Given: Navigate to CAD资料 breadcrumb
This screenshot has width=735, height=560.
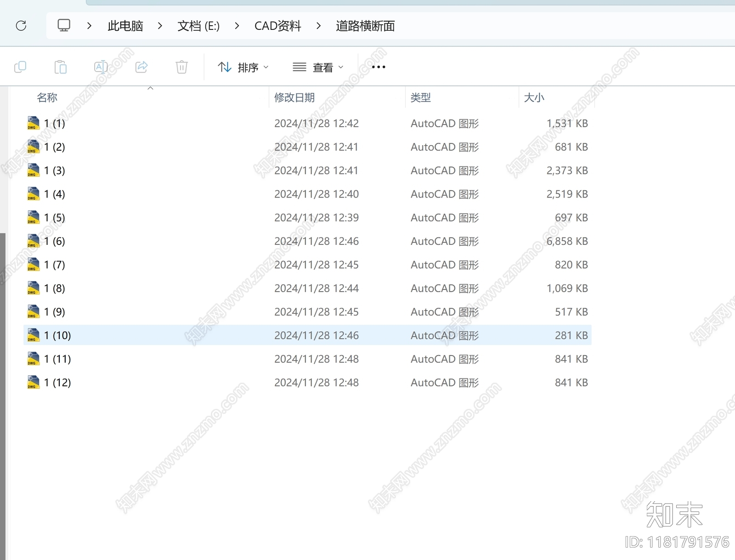Looking at the screenshot, I should 278,26.
